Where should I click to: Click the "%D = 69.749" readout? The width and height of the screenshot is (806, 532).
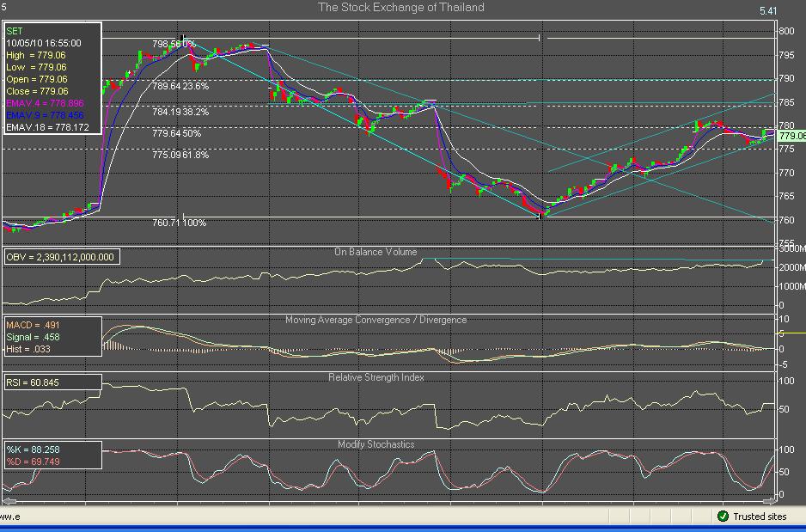coord(33,462)
